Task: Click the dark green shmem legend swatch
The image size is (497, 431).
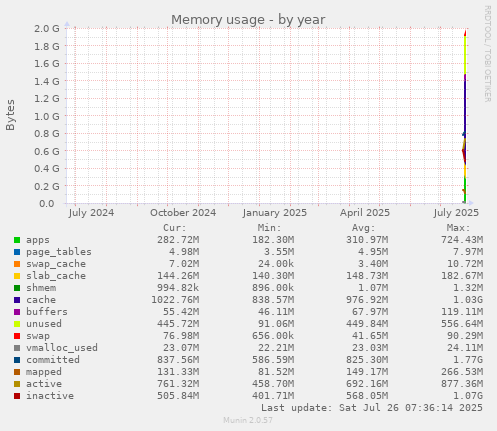Action: pyautogui.click(x=17, y=288)
